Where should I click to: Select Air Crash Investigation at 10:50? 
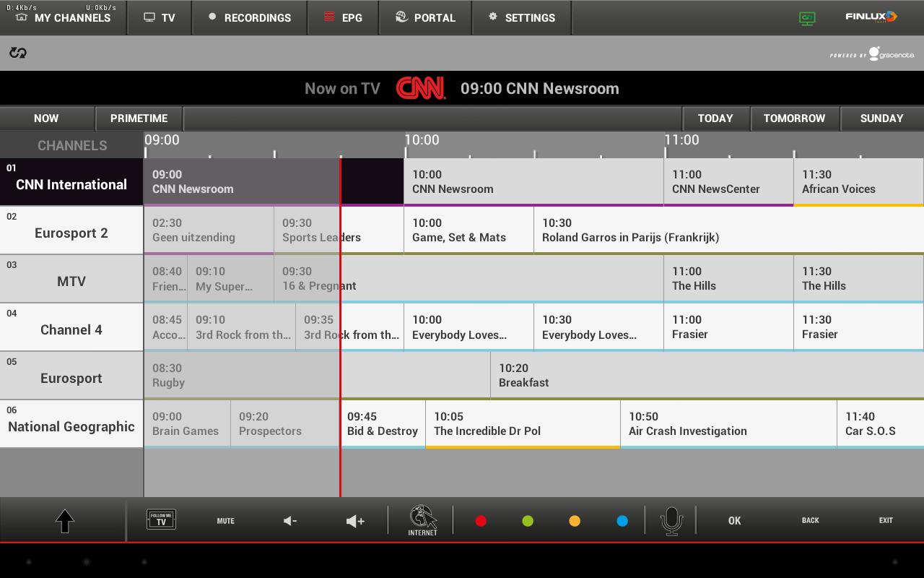click(728, 424)
